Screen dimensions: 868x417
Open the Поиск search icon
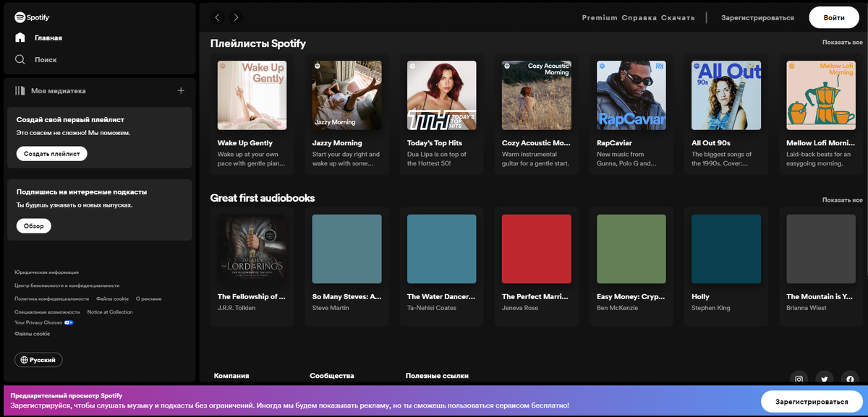pyautogui.click(x=20, y=59)
